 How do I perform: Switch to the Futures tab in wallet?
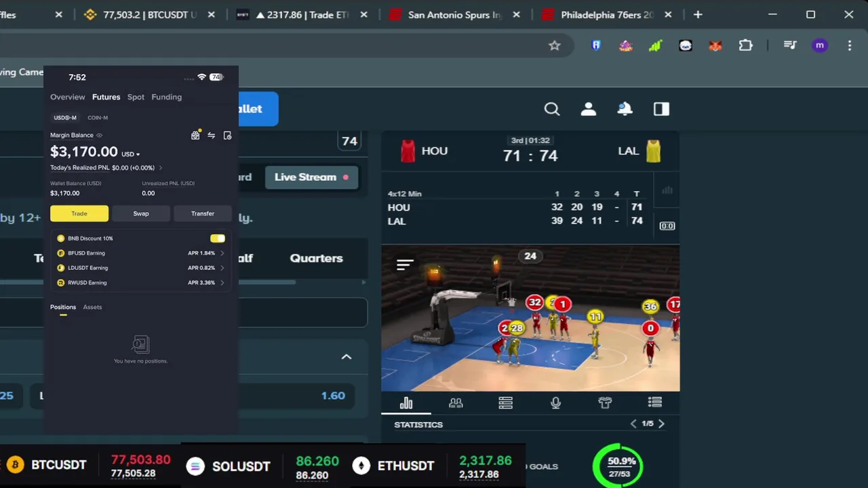[x=106, y=97]
